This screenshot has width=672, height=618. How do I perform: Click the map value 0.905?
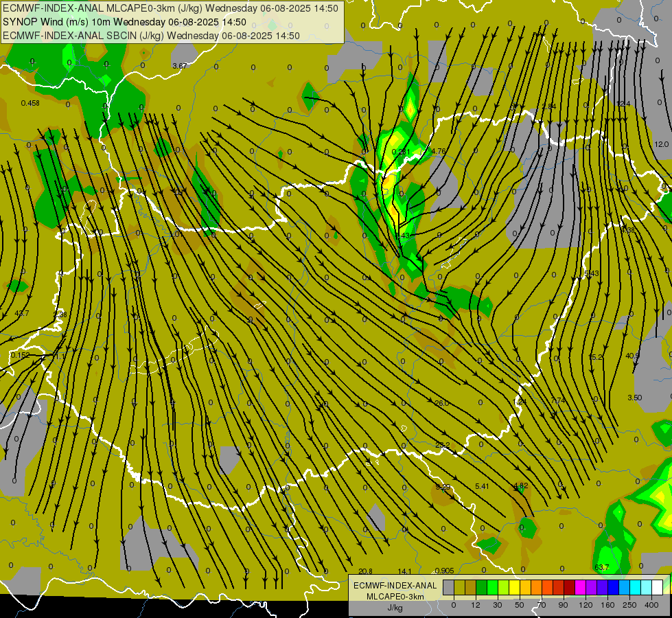[444, 571]
